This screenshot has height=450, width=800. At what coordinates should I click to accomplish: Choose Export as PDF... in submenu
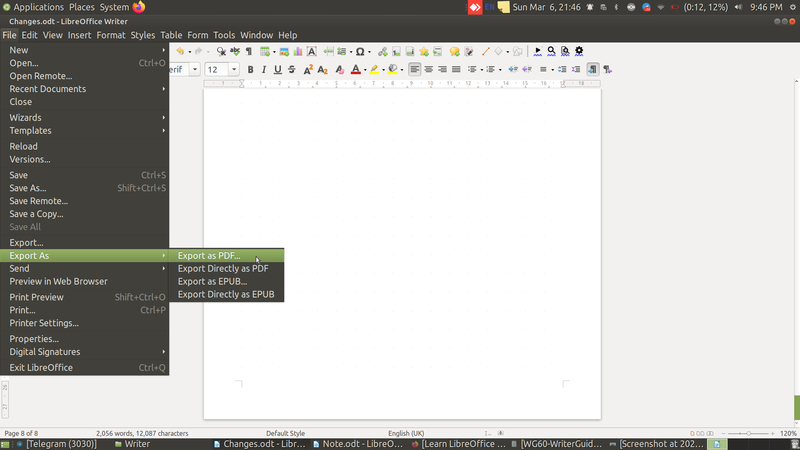(227, 256)
